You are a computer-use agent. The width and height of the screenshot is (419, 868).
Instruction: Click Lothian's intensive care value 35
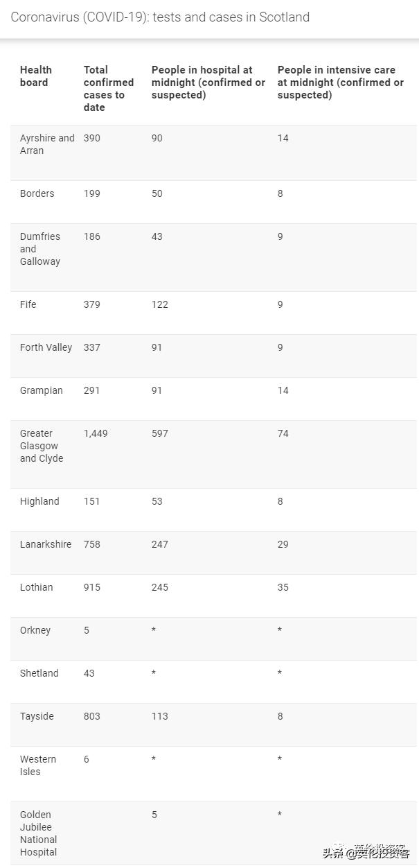pyautogui.click(x=283, y=587)
